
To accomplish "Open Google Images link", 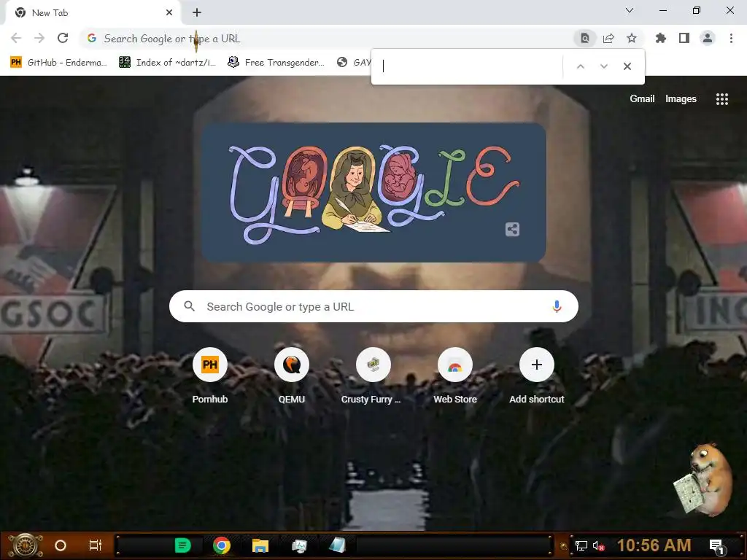I will [681, 98].
